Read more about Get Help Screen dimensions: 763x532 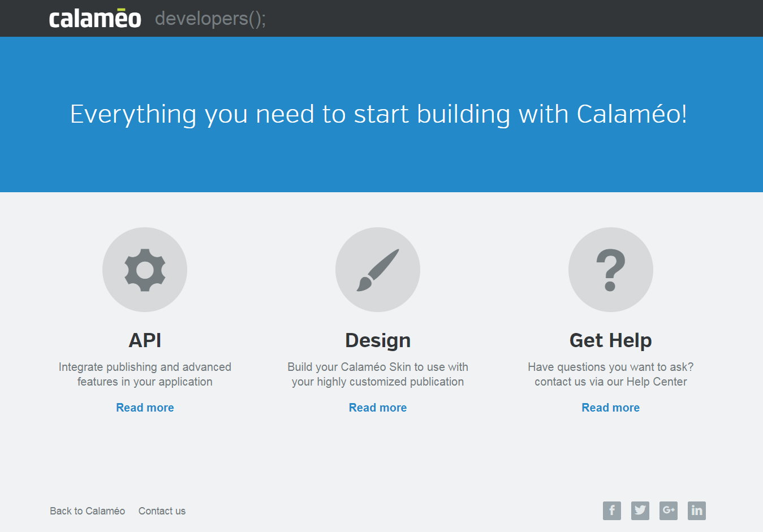(x=611, y=408)
